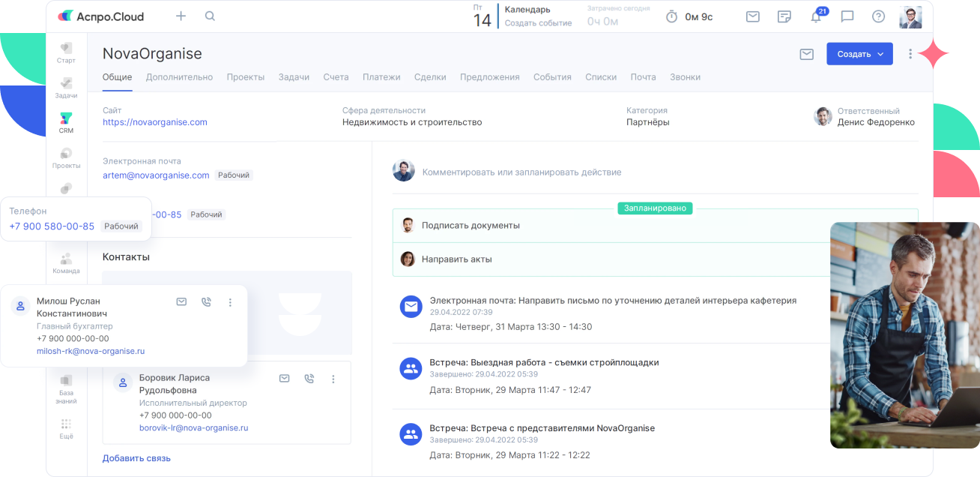
Task: Open CRM in the left sidebar
Action: [x=66, y=123]
